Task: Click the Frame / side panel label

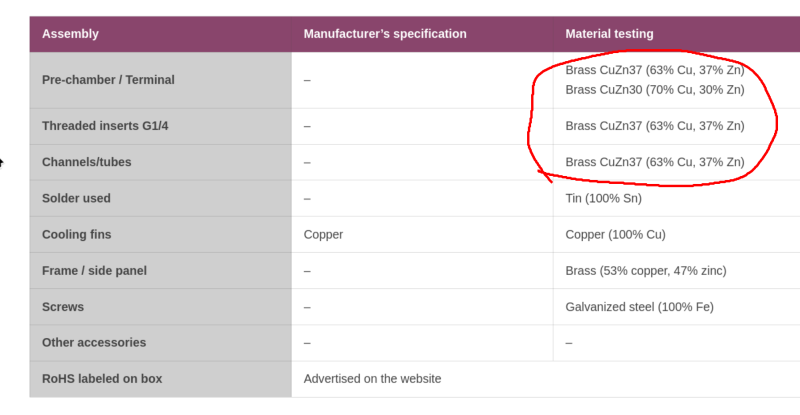Action: click(x=94, y=271)
